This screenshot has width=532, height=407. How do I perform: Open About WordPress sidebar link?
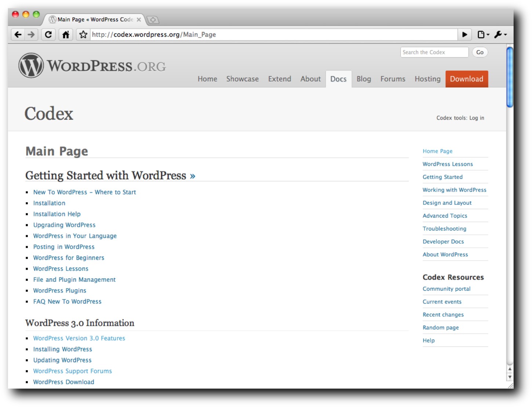[445, 254]
